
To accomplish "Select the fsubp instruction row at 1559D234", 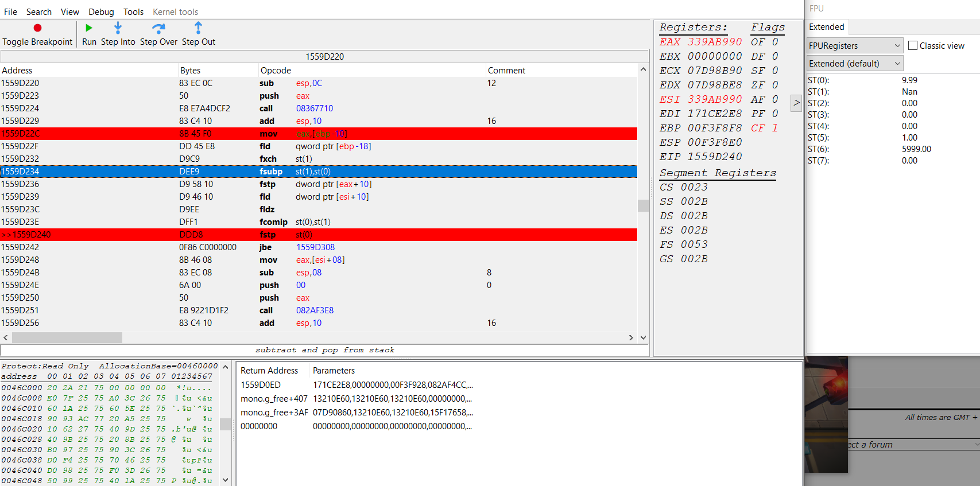I will coord(319,172).
